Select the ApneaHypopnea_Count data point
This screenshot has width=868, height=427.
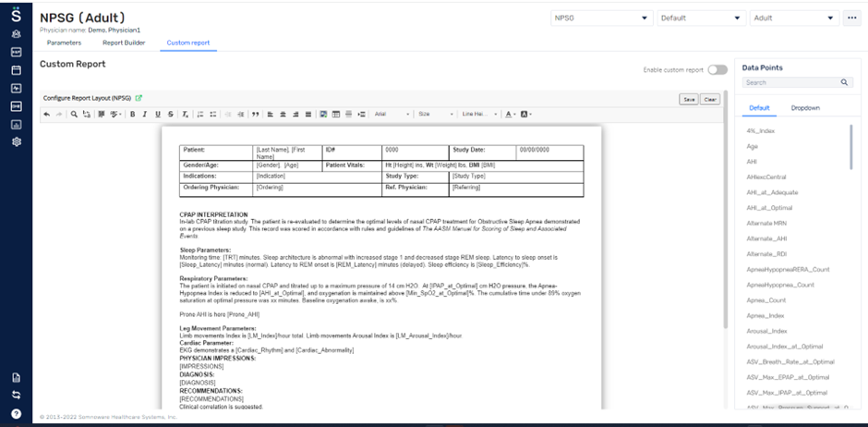[779, 285]
